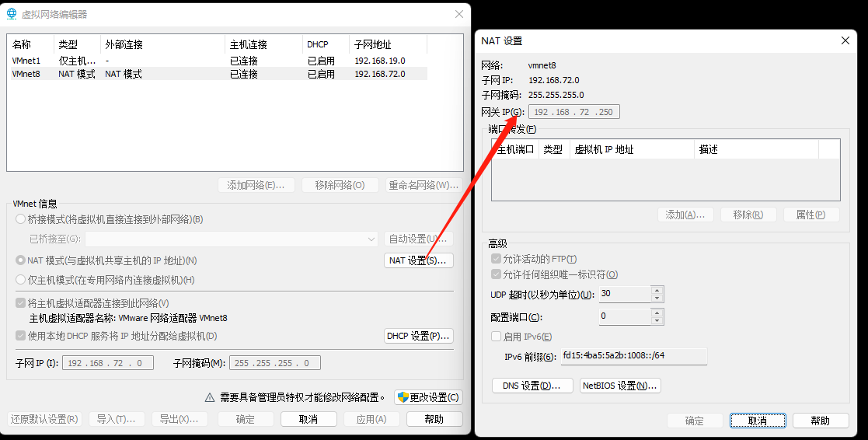The image size is (868, 440).
Task: Toggle 使用本地 DHCP 服务 checkbox
Action: [x=21, y=336]
